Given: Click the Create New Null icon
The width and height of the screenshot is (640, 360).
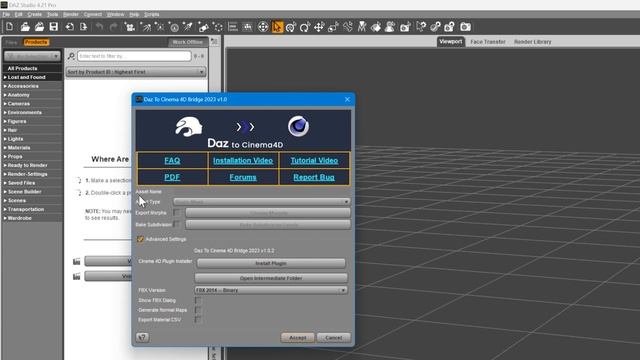Looking at the screenshot, I should [218, 27].
